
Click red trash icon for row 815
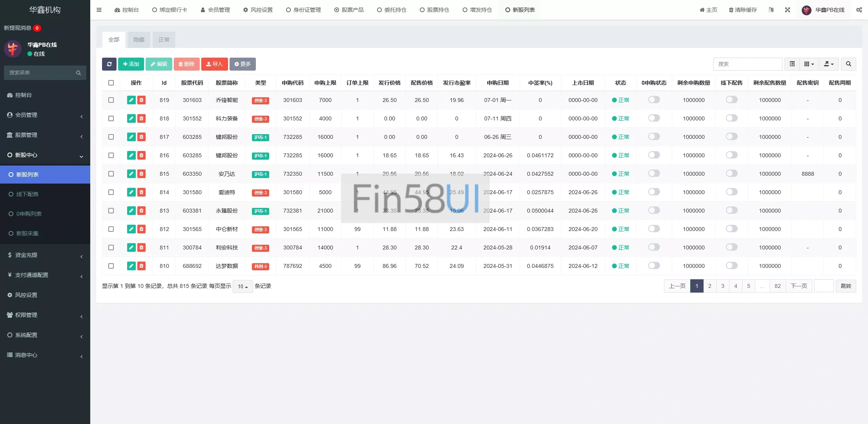click(141, 174)
